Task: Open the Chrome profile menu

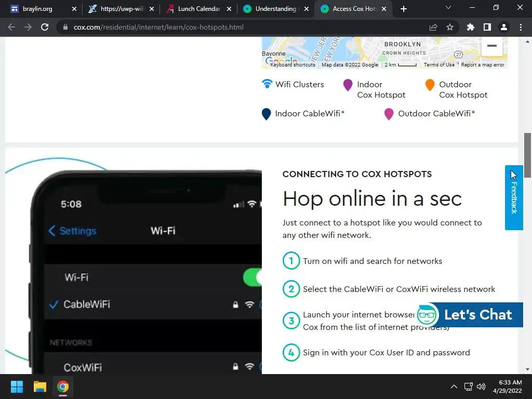Action: (504, 27)
